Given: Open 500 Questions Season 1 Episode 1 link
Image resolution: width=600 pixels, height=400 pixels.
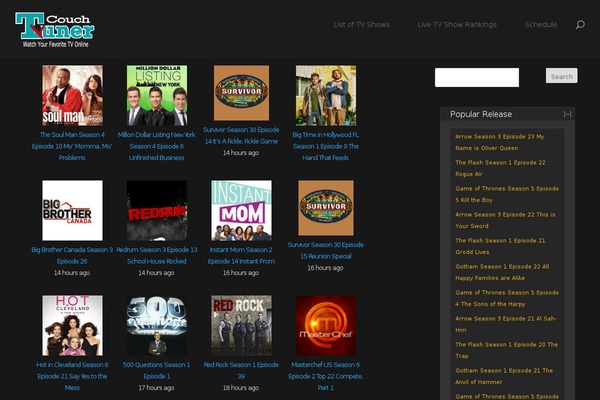Looking at the screenshot, I should (157, 371).
